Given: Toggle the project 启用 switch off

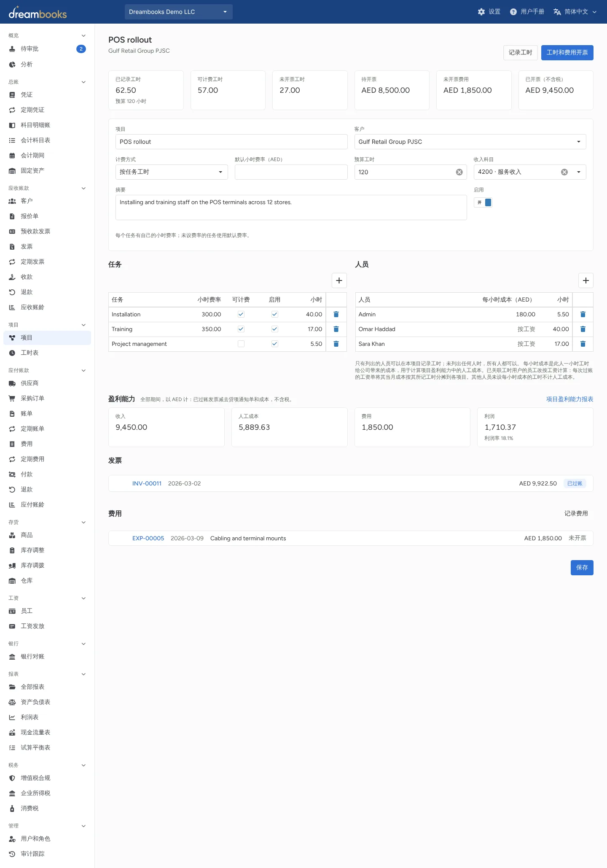Looking at the screenshot, I should [x=483, y=202].
